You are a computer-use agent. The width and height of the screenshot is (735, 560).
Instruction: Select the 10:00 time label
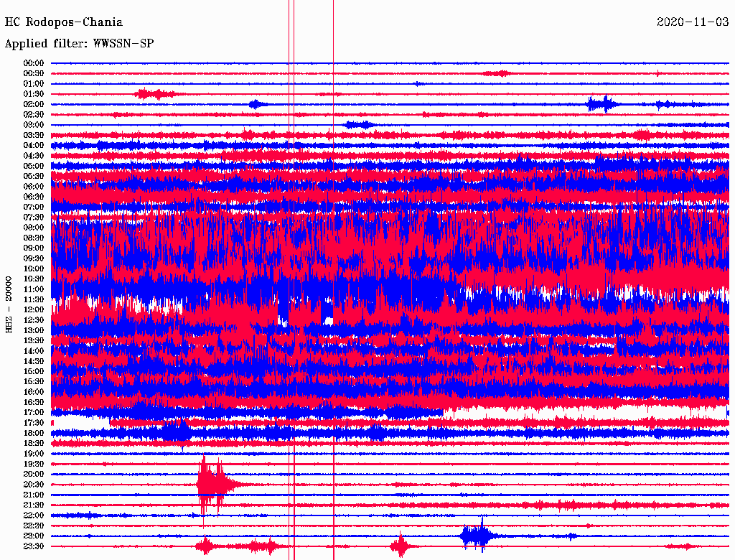[x=34, y=269]
